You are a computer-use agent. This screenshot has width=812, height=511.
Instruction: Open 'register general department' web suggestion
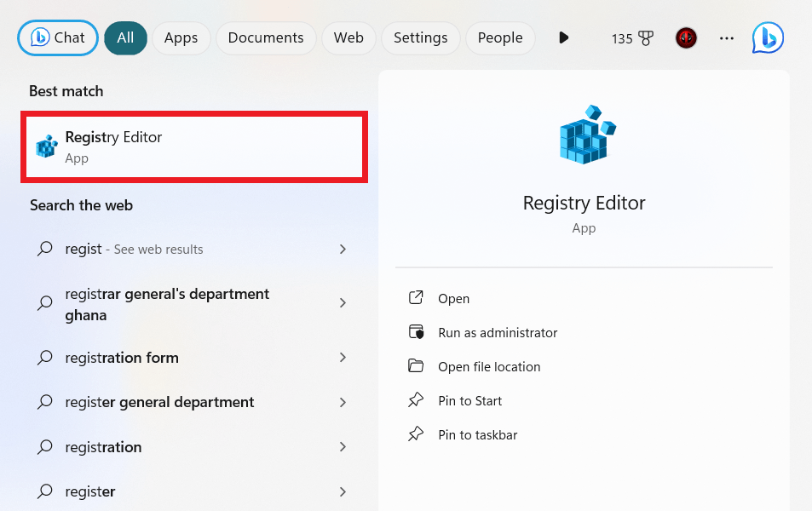193,402
